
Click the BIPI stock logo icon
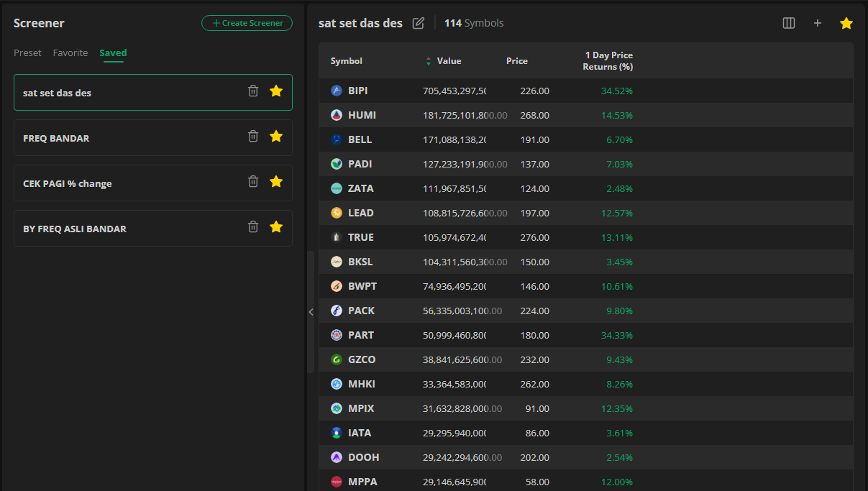tap(336, 91)
